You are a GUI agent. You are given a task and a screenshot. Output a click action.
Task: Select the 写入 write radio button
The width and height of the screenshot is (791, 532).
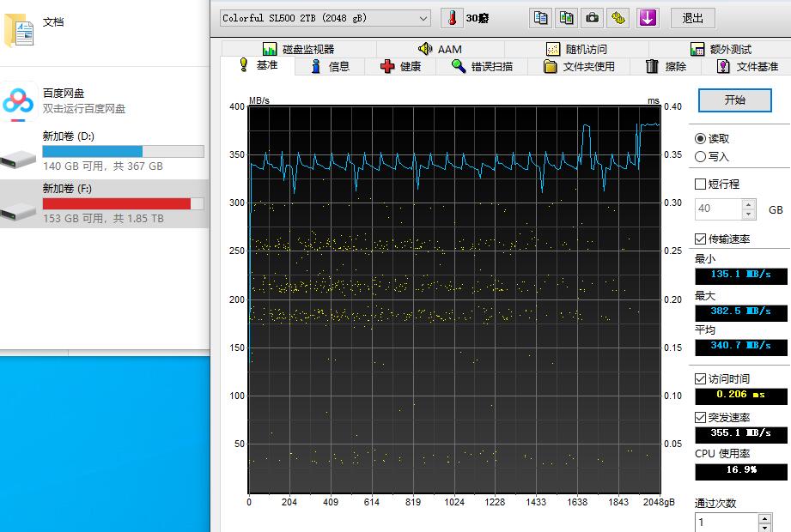(701, 157)
